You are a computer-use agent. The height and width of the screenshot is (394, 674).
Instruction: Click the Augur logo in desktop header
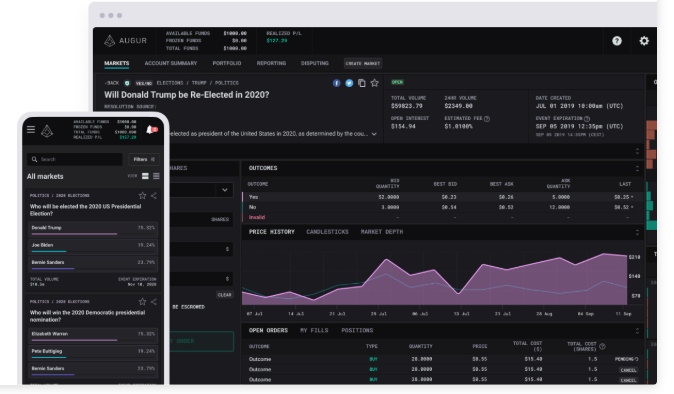[x=125, y=41]
